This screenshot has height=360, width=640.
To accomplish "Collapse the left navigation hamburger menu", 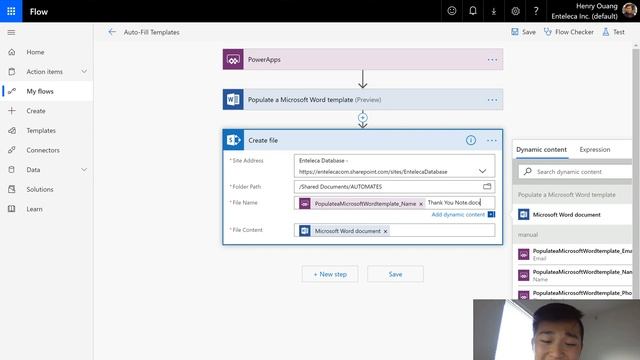I will pyautogui.click(x=11, y=32).
